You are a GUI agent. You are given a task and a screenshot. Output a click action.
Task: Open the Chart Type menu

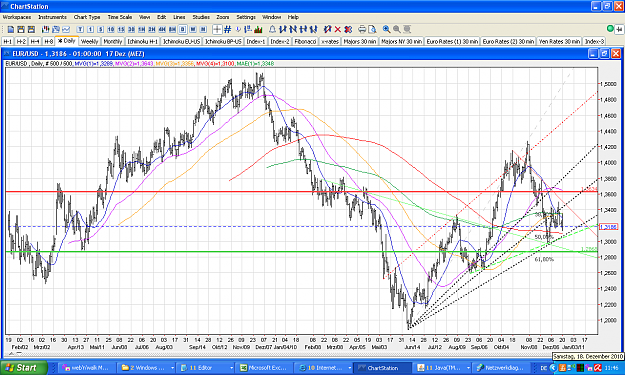tap(87, 17)
